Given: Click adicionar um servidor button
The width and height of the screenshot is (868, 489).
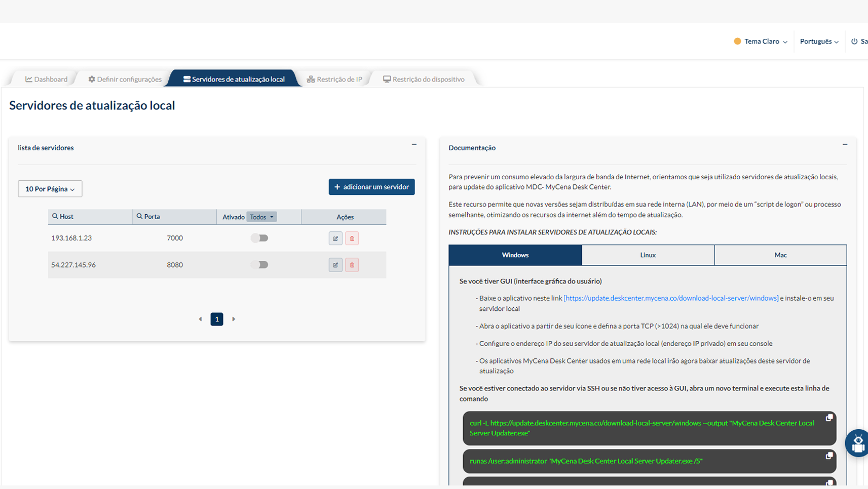Looking at the screenshot, I should coord(371,187).
